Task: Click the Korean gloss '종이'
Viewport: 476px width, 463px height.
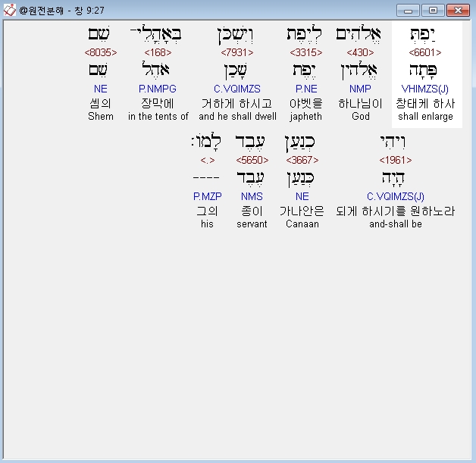Action: point(252,211)
